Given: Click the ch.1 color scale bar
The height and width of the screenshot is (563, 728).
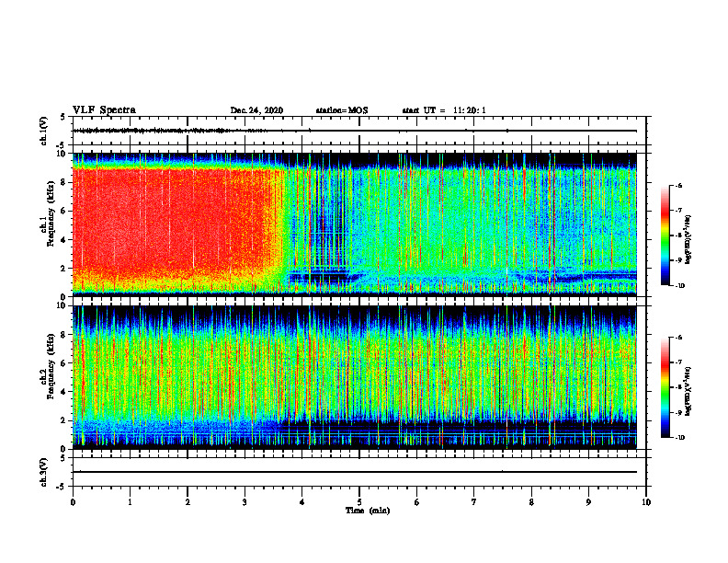Looking at the screenshot, I should (x=665, y=236).
